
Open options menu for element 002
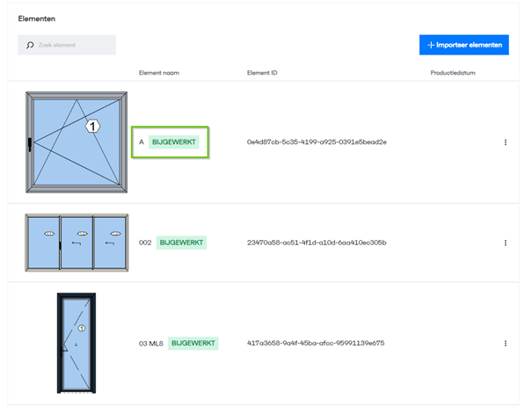pyautogui.click(x=506, y=243)
